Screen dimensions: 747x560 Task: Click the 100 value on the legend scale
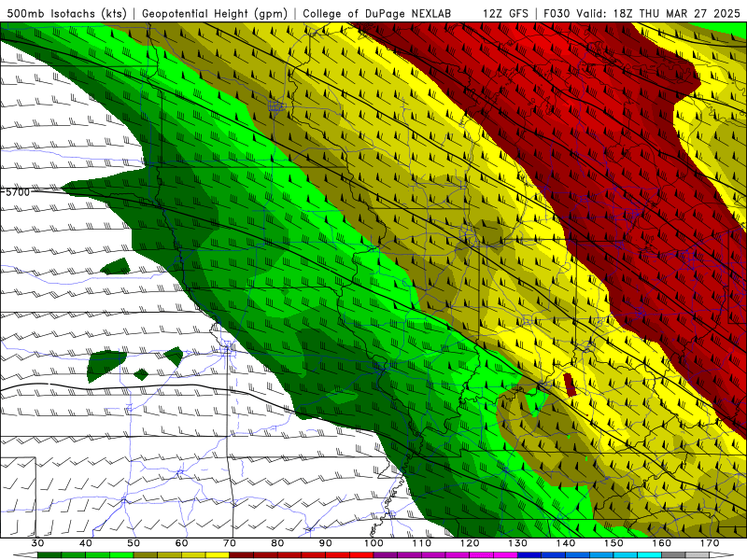373,543
